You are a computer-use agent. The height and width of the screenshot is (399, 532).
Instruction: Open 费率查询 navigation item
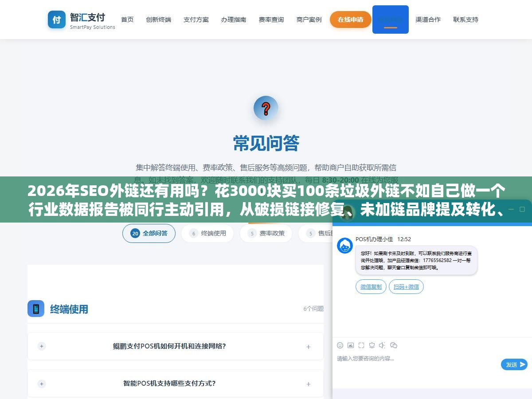coord(271,20)
